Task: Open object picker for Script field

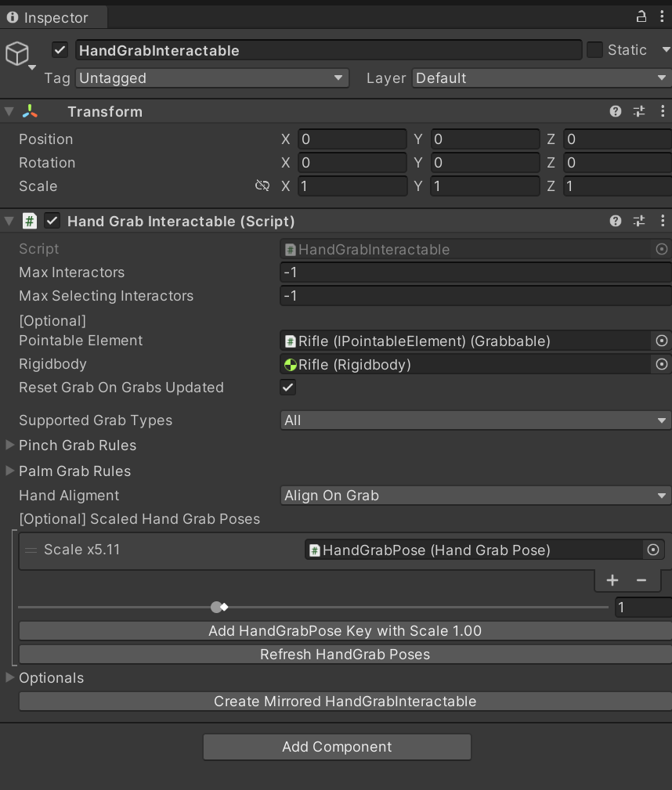Action: pos(661,249)
